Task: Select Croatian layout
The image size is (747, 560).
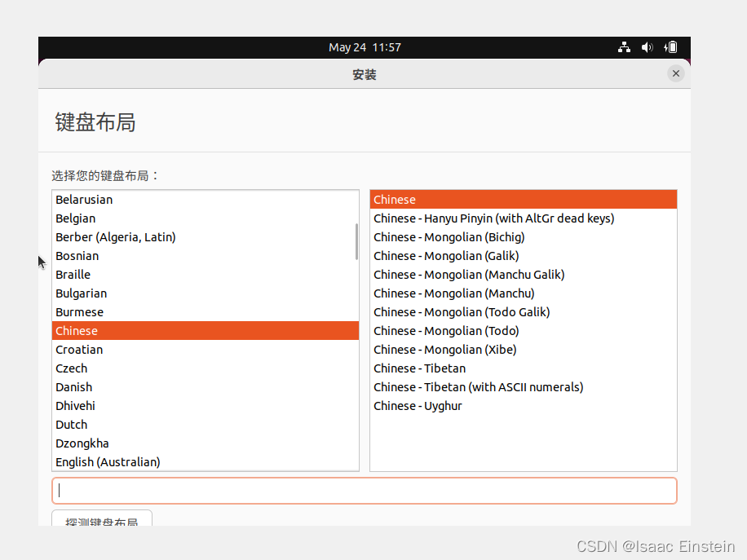Action: (x=206, y=350)
